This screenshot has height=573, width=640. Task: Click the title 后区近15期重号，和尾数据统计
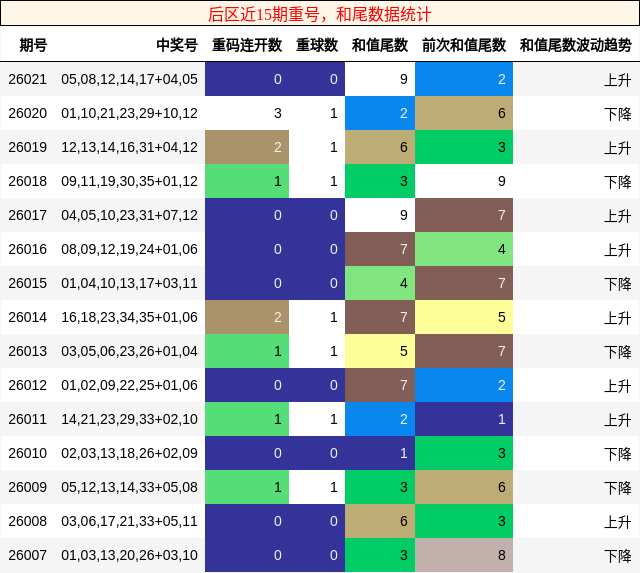(320, 14)
